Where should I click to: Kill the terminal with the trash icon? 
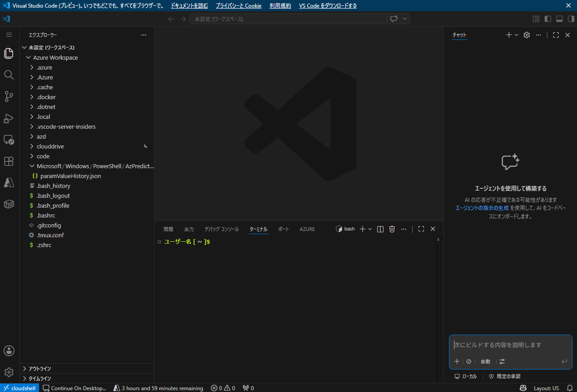pyautogui.click(x=392, y=229)
